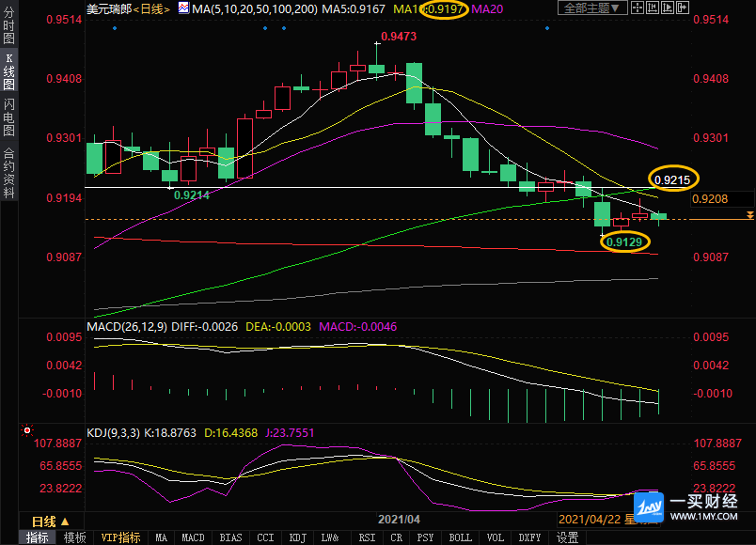The width and height of the screenshot is (756, 545).
Task: Click the 0.9214 low price label
Action: click(x=192, y=195)
